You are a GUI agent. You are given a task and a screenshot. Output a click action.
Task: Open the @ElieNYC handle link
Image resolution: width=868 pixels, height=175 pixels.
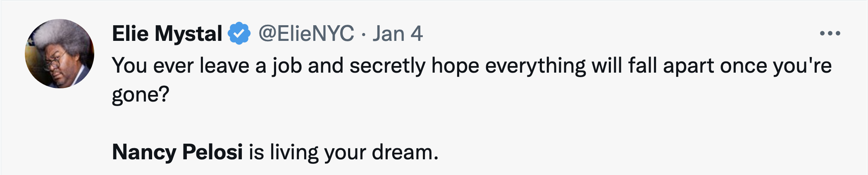(x=306, y=33)
